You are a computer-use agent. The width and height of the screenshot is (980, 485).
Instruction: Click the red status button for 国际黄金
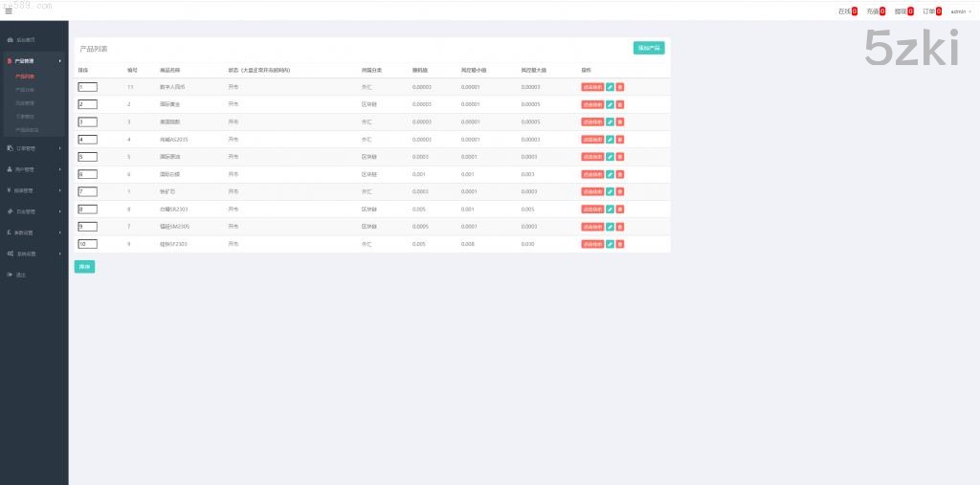coord(592,104)
